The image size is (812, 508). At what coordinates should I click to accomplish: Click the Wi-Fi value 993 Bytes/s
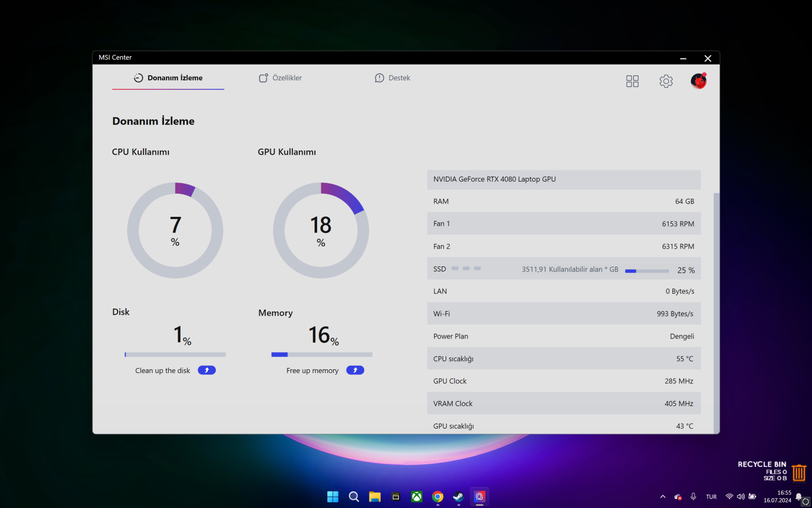tap(675, 314)
